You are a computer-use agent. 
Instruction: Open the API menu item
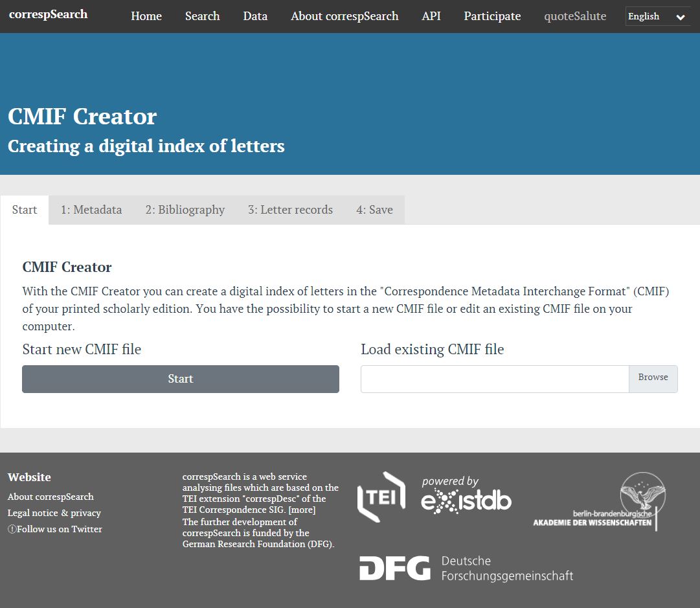(431, 16)
